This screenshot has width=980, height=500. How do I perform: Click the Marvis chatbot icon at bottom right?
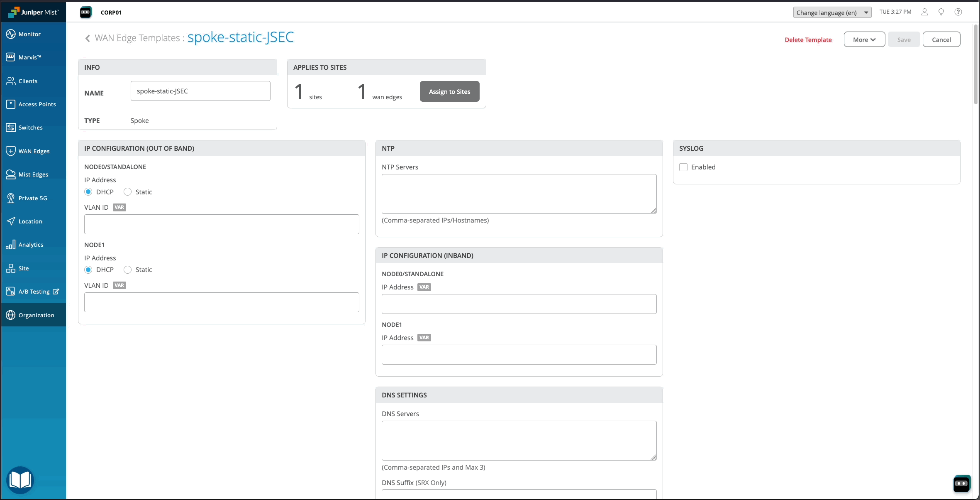coord(961,483)
